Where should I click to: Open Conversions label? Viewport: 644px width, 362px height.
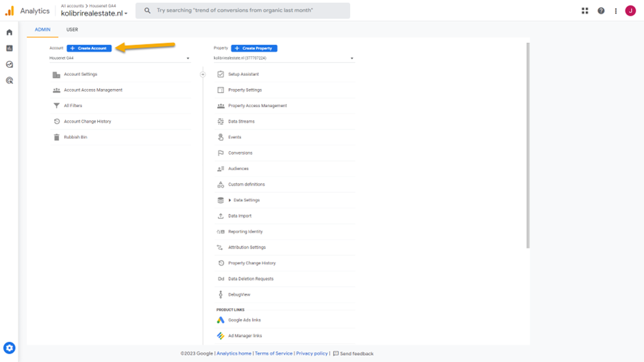(x=240, y=153)
